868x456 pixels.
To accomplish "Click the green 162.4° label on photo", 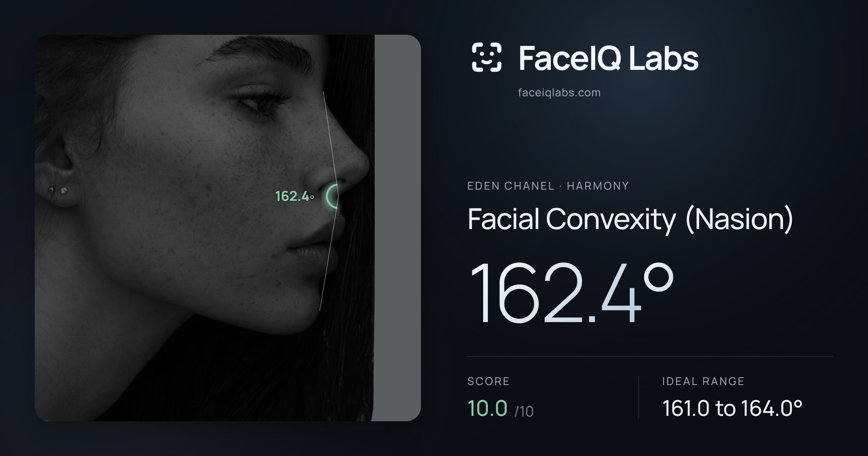I will 294,196.
